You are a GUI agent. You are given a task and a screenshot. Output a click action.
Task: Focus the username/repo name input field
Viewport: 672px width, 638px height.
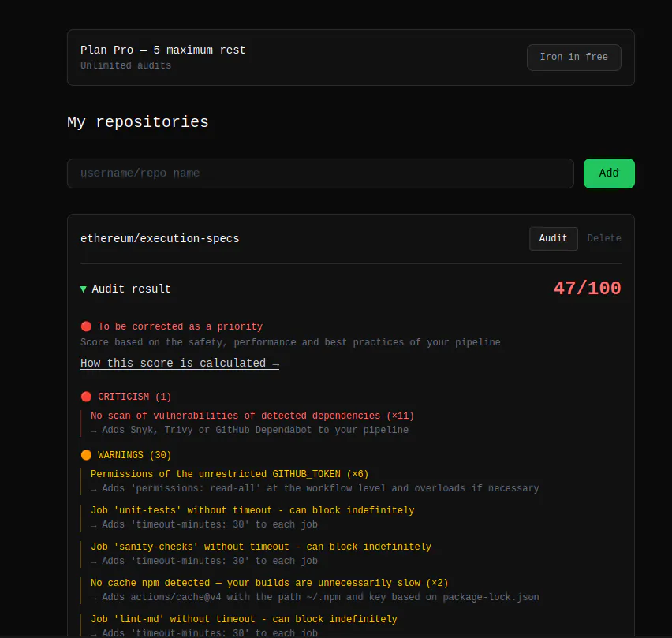pos(320,173)
